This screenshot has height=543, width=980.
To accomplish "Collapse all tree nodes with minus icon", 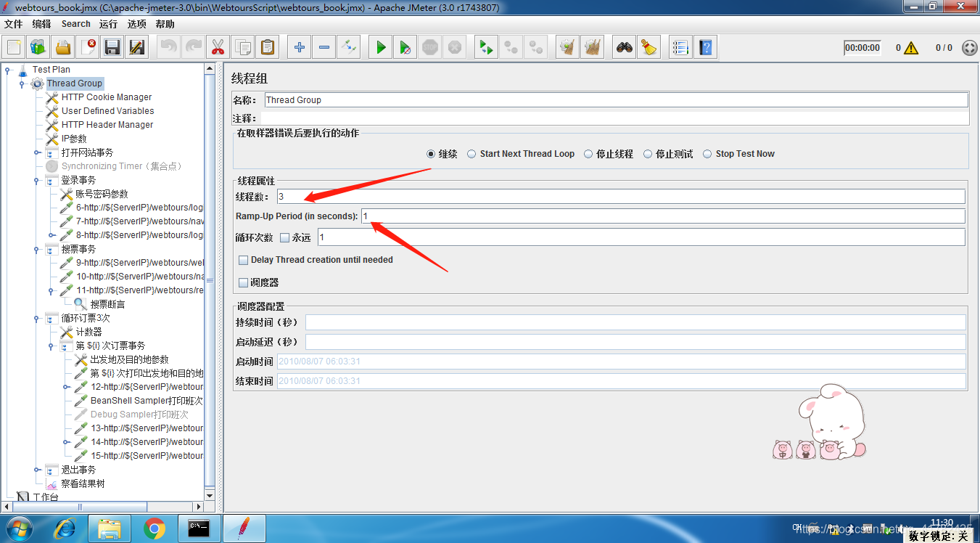I will pyautogui.click(x=324, y=48).
